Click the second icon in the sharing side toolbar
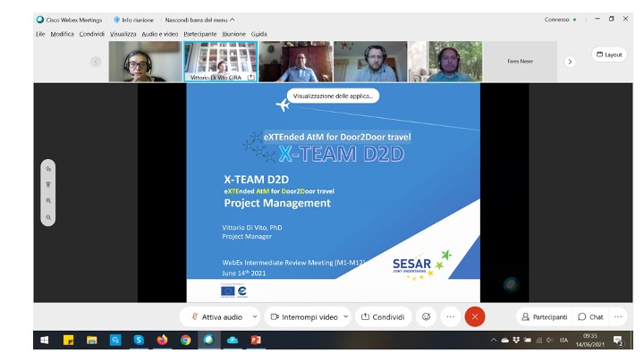644x362 pixels. [48, 185]
